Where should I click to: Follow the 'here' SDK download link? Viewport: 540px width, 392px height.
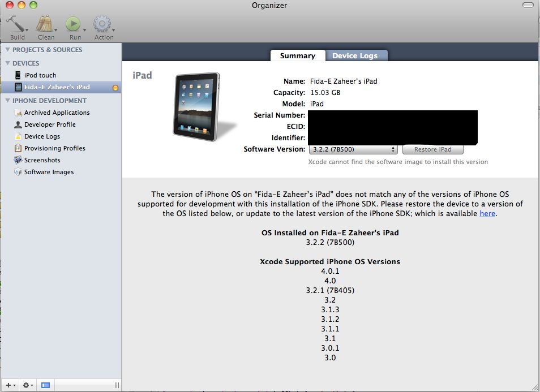(x=487, y=213)
